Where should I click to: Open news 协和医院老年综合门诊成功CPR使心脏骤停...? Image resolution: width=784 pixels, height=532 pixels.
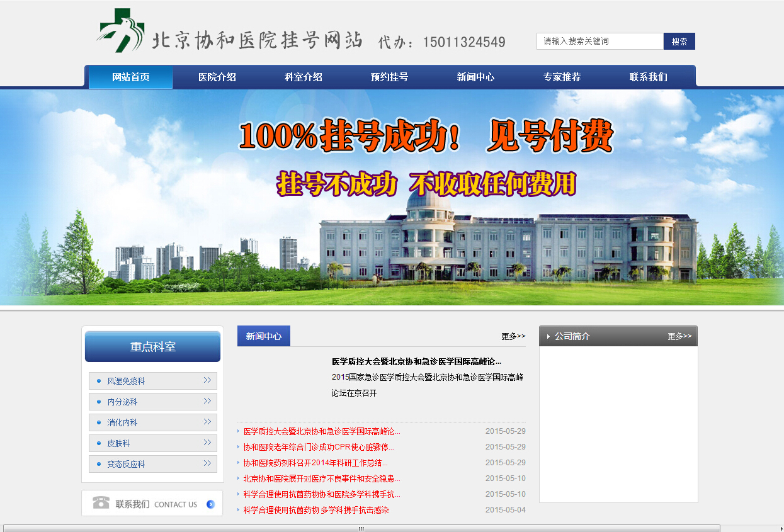pyautogui.click(x=319, y=447)
